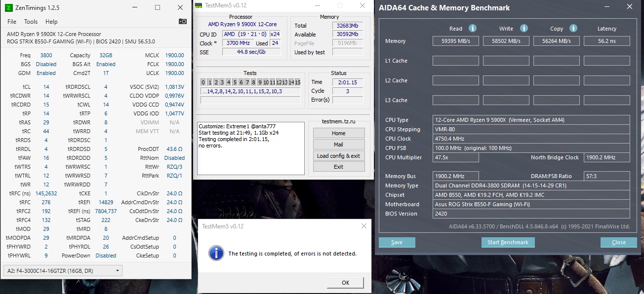The width and height of the screenshot is (644, 294).
Task: Click the VSOC (SVI2) value 1,0813V
Action: 174,87
